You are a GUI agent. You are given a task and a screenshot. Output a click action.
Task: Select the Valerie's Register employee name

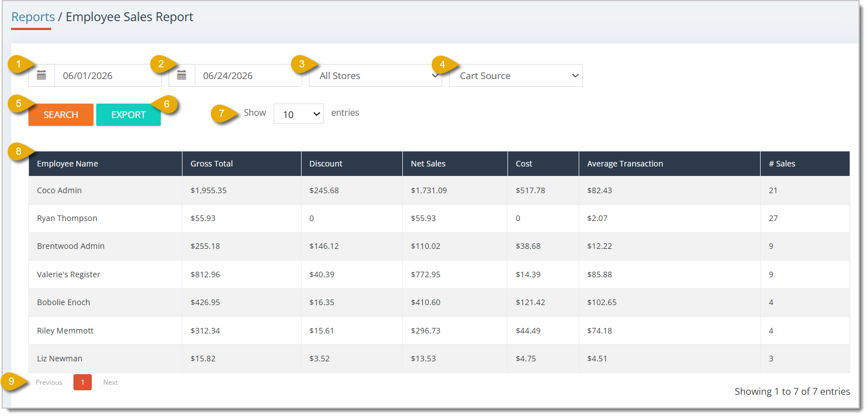click(x=68, y=274)
